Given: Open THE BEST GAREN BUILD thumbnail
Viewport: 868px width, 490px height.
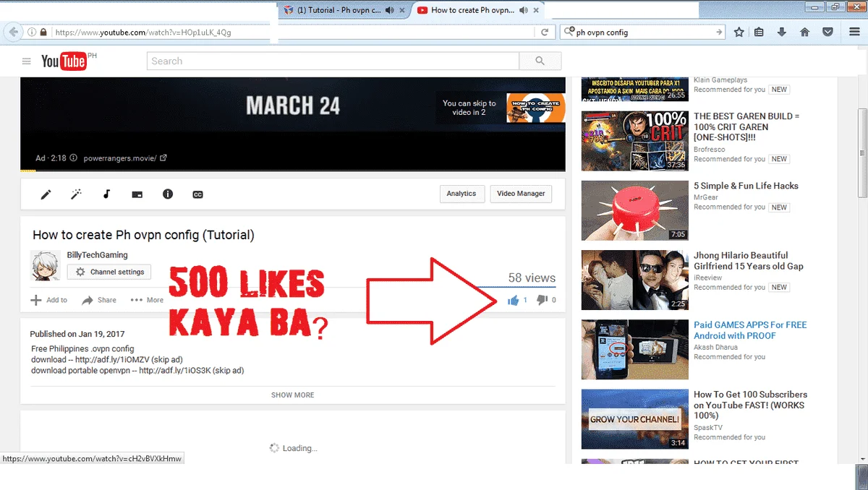Looking at the screenshot, I should click(635, 140).
